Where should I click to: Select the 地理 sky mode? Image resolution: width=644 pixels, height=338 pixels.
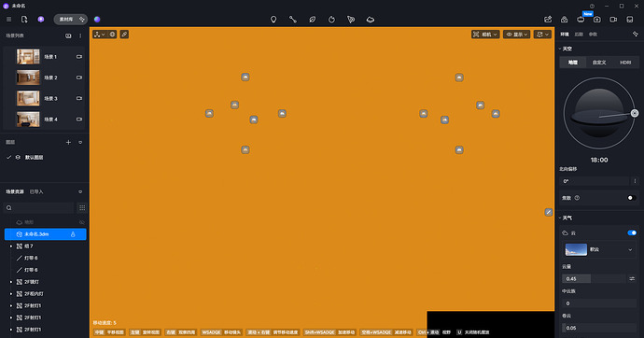[x=572, y=63]
